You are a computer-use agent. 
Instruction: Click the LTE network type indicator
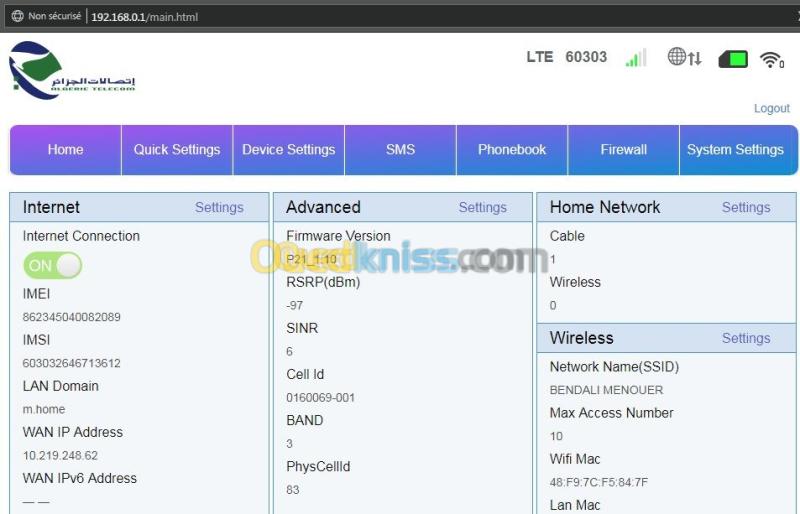coord(540,57)
